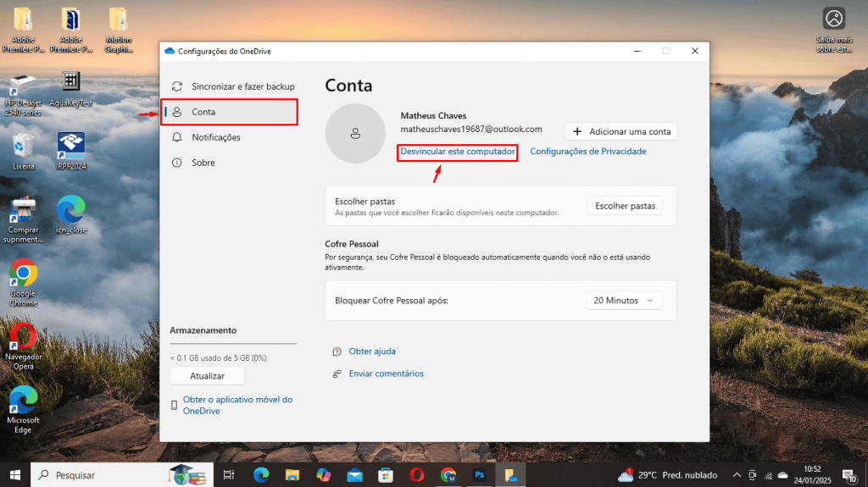
Task: Click Adicionar uma conta button
Action: [621, 132]
